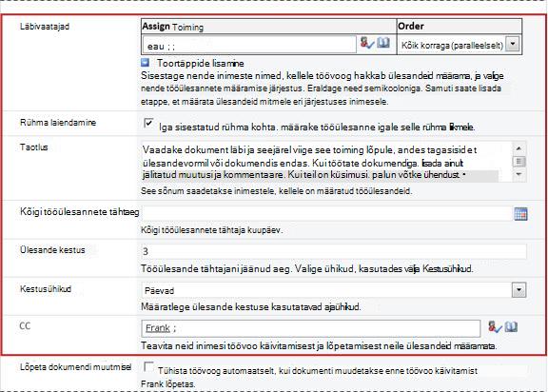Click the CC label
This screenshot has height=392, width=548.
coord(25,326)
